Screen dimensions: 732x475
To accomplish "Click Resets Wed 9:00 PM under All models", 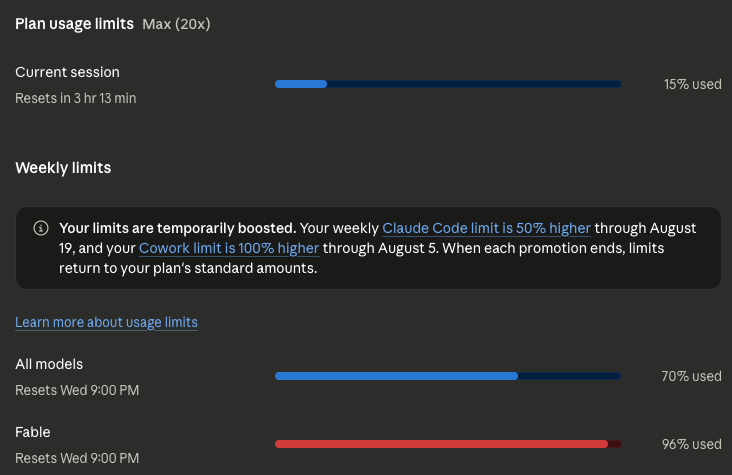I will click(x=77, y=390).
